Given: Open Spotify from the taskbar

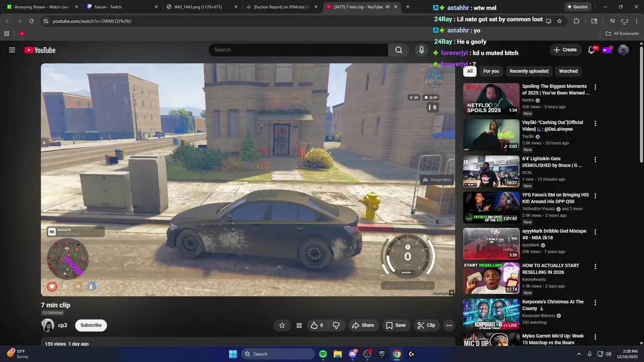Looking at the screenshot, I should [x=323, y=354].
